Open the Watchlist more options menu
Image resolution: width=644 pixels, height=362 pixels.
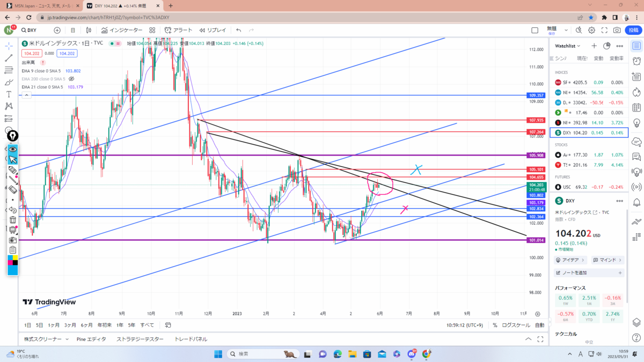pyautogui.click(x=620, y=46)
